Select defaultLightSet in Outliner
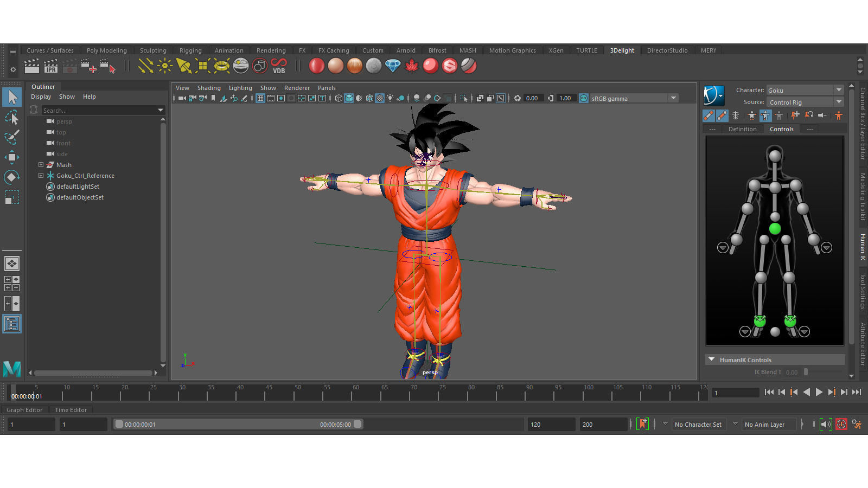 point(78,187)
